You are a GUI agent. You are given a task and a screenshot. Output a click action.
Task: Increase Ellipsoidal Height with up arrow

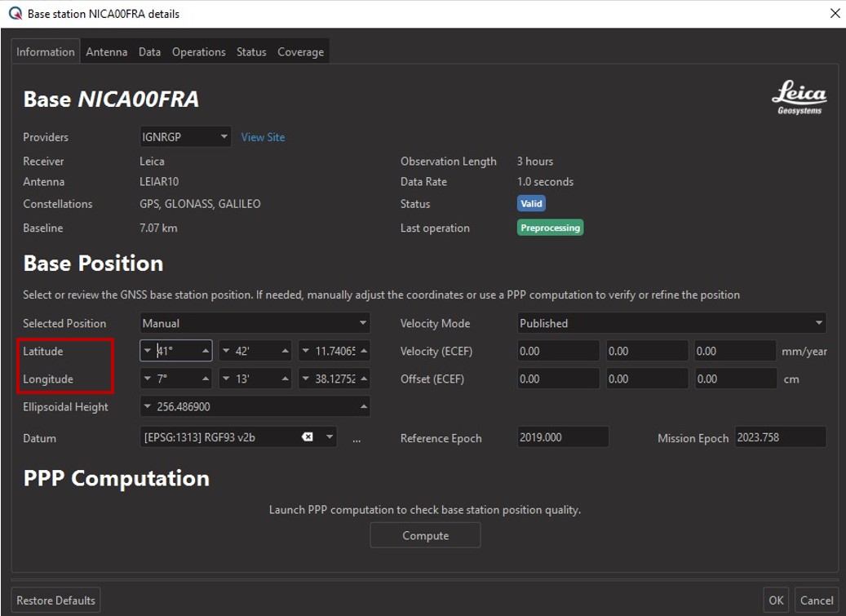tap(363, 406)
